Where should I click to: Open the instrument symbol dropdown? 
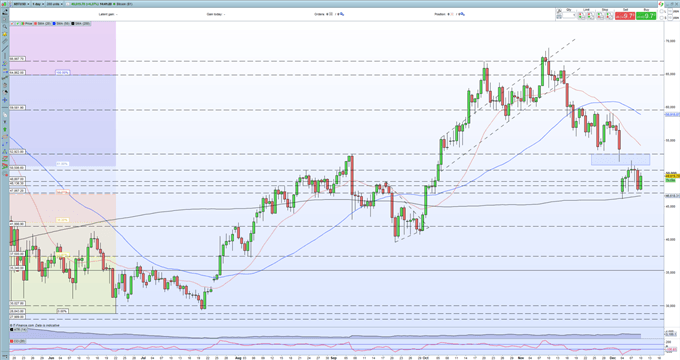(21, 4)
